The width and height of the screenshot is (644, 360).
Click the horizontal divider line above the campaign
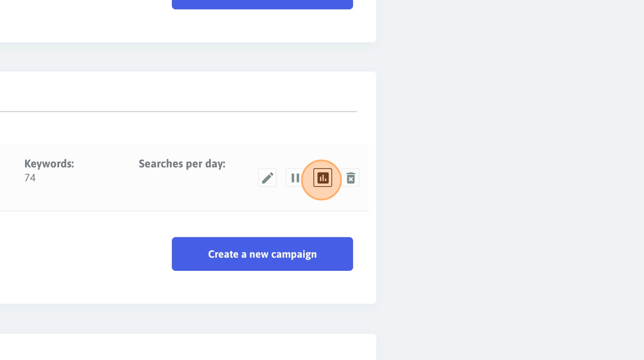point(178,112)
